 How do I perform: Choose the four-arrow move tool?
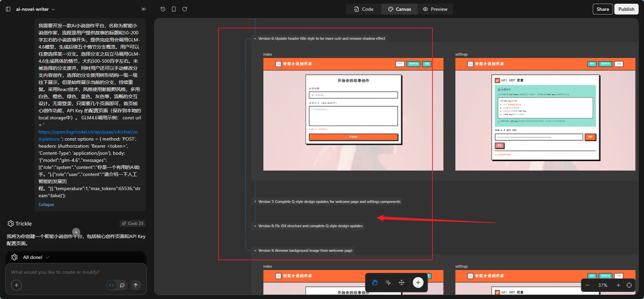click(401, 282)
